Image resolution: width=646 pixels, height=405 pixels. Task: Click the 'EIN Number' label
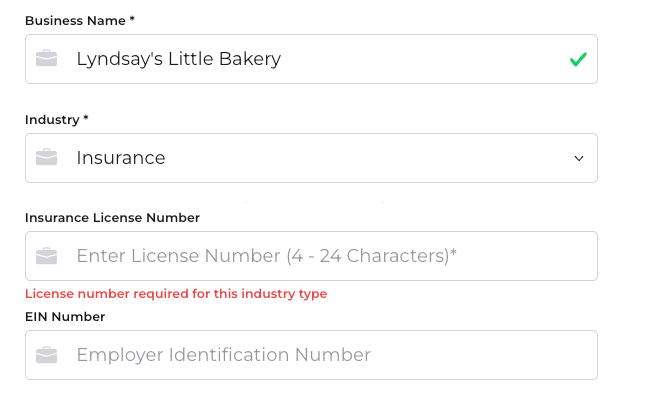click(x=65, y=316)
